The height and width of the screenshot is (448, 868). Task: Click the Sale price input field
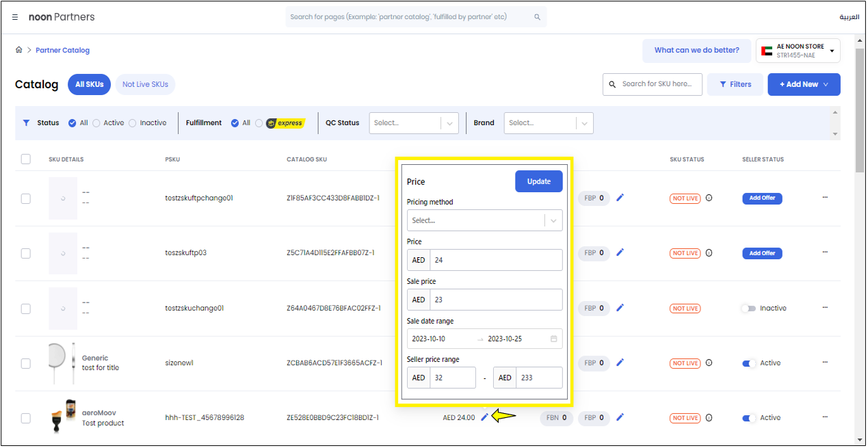point(495,300)
